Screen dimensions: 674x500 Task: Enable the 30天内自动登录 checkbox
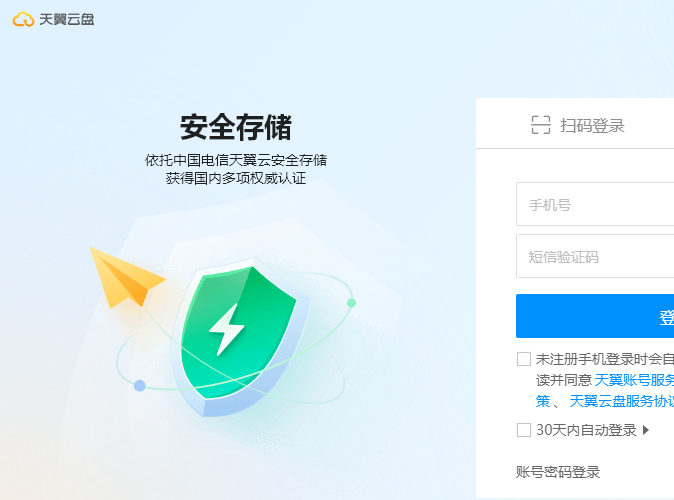524,429
